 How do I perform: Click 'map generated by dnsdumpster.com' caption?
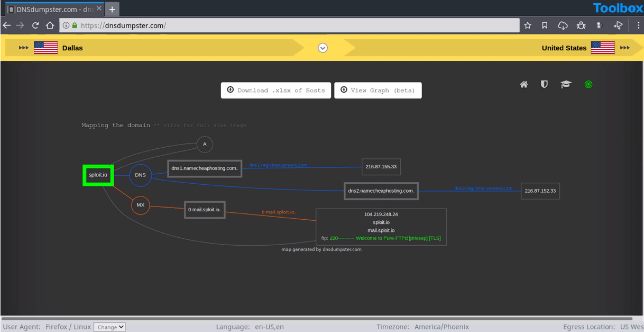click(321, 249)
